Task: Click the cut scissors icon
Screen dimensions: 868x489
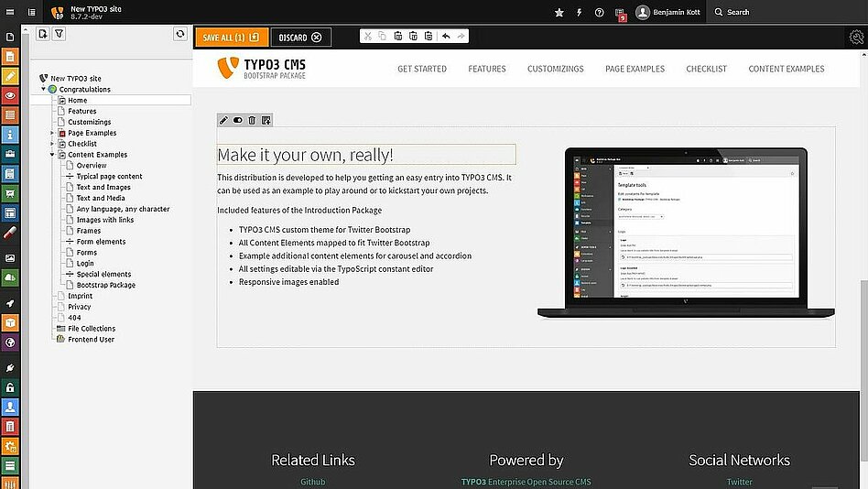Action: [367, 36]
